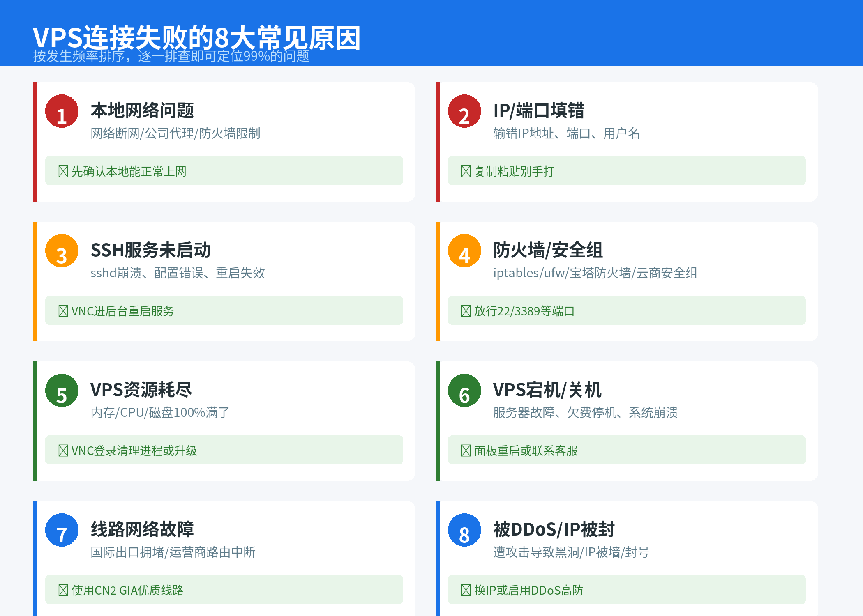This screenshot has height=616, width=863.
Task: Click description 服务器故障、欠费停机、系统崩溃
Action: coord(586,413)
